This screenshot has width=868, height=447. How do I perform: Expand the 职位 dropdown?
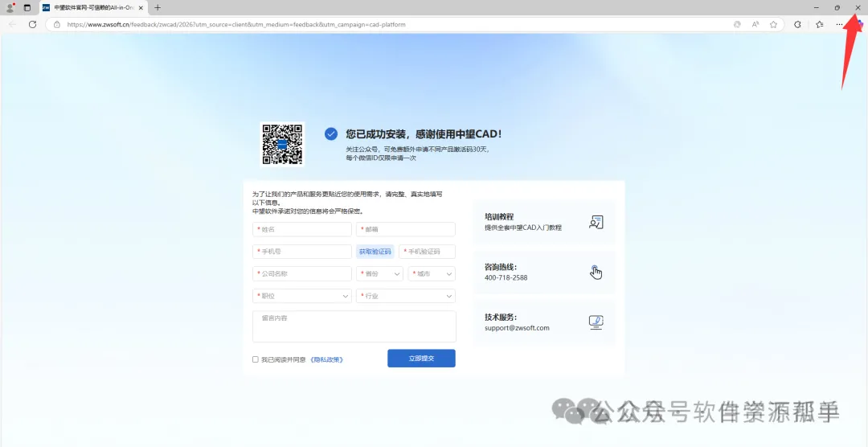(x=301, y=296)
